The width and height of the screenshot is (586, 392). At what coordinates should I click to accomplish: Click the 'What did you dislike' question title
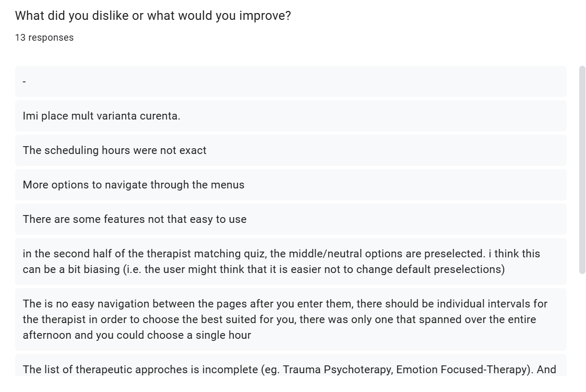(x=153, y=16)
